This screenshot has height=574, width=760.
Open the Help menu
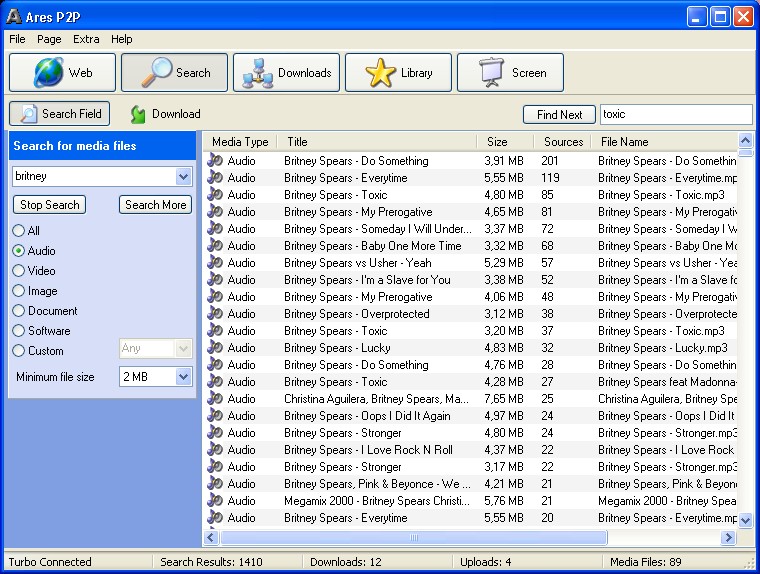point(121,39)
